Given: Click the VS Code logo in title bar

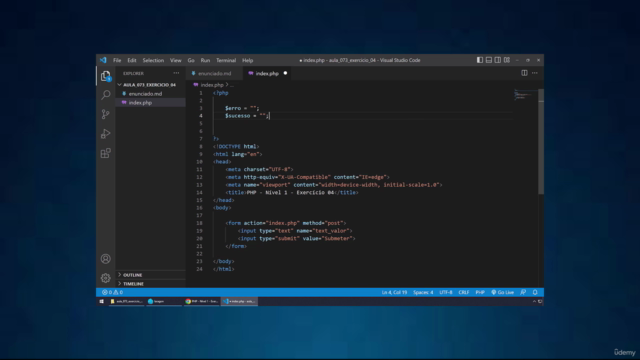Looking at the screenshot, I should coord(103,60).
